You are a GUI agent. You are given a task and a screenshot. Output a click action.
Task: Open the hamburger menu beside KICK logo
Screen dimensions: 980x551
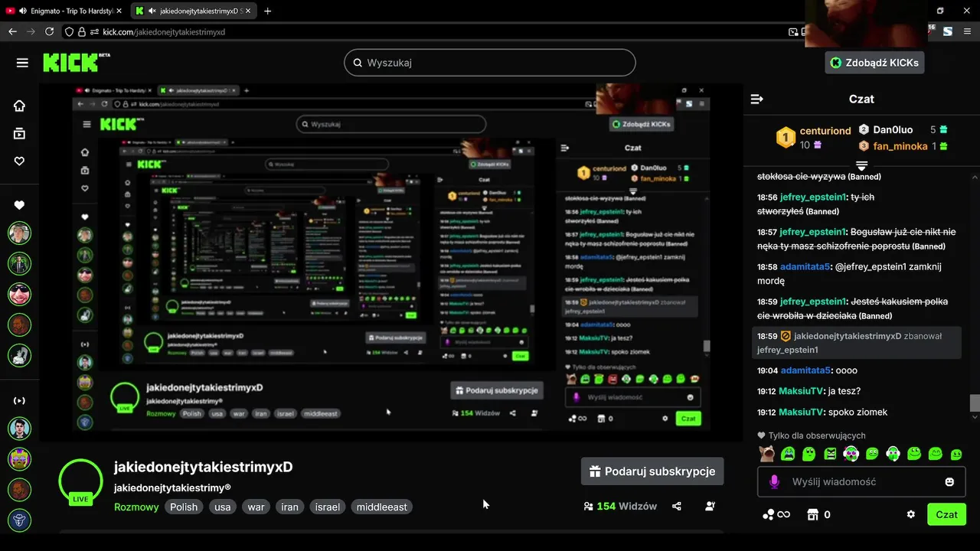22,63
